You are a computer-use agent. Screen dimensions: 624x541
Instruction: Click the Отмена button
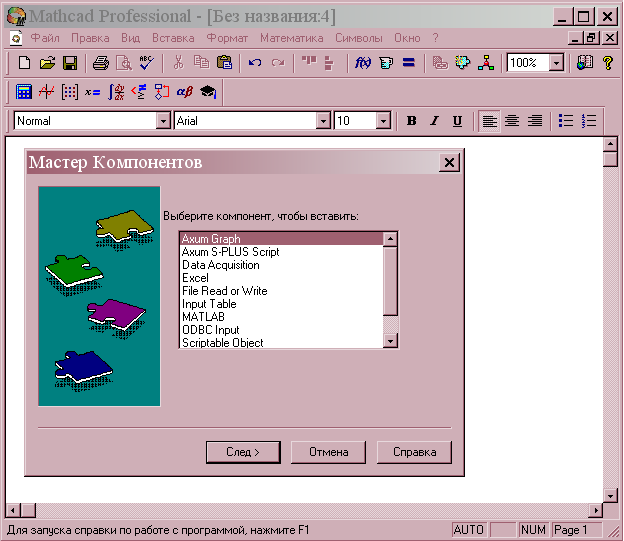328,452
